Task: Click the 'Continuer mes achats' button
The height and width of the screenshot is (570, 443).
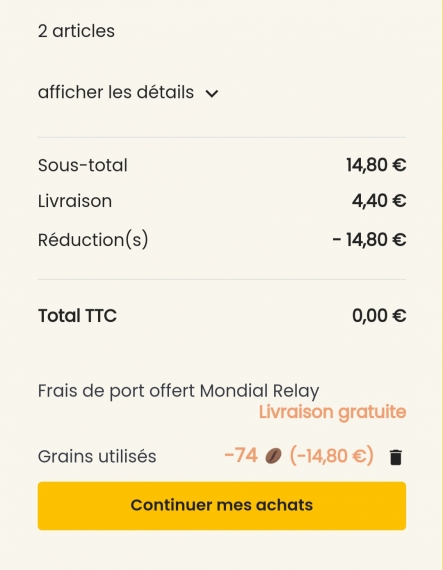Action: (x=222, y=506)
